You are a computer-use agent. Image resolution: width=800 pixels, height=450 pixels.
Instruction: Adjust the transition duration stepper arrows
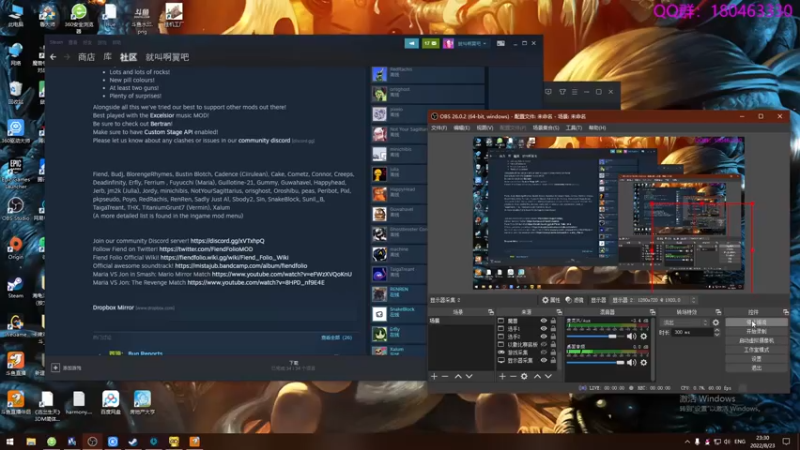pos(716,332)
